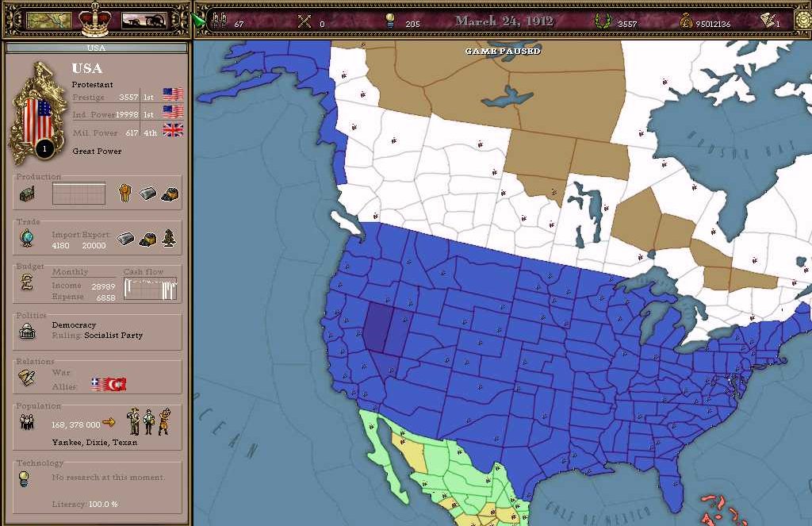The height and width of the screenshot is (526, 812).
Task: Click the 'Game Paused' banner
Action: 502,51
